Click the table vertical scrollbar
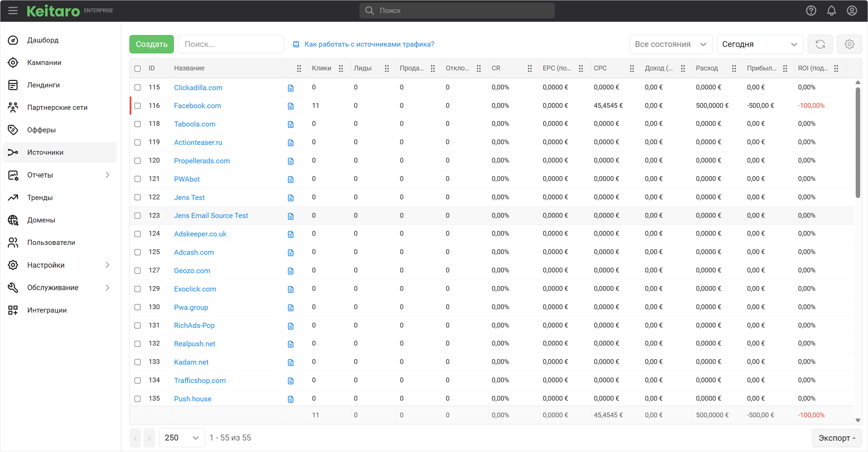The image size is (868, 452). (857, 143)
